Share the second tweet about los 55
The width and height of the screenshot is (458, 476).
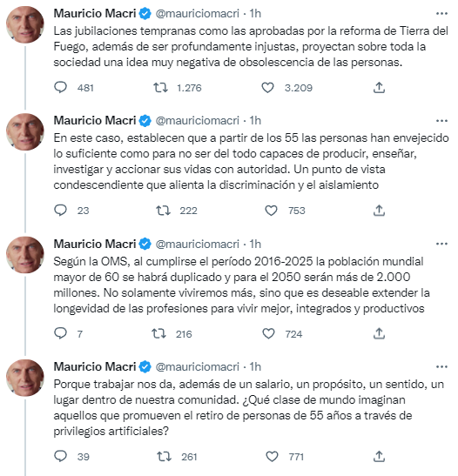(379, 211)
